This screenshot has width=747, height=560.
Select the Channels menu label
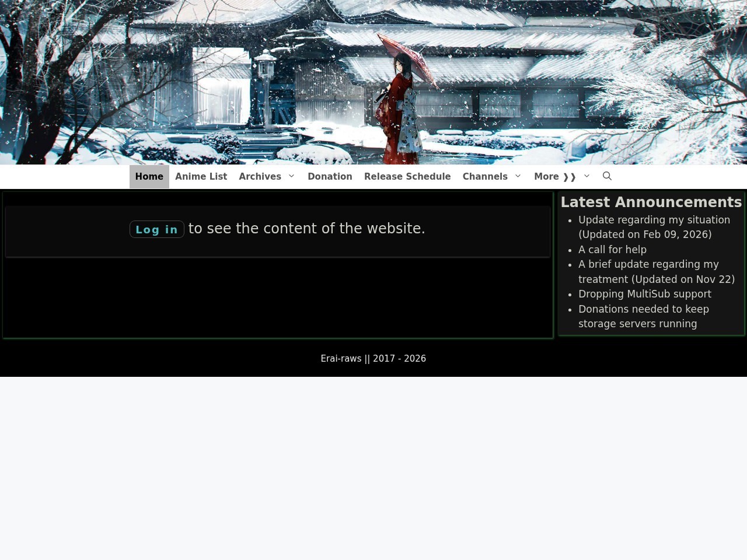coord(485,177)
